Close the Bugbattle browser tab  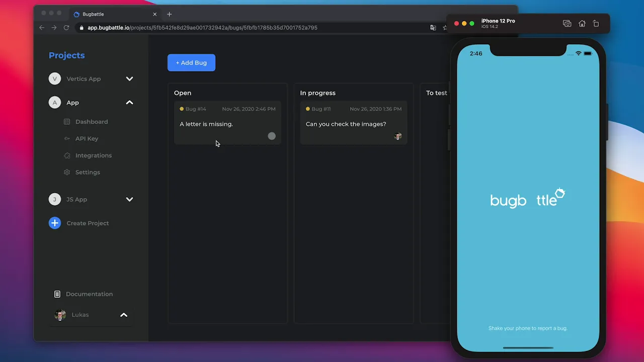pos(155,14)
